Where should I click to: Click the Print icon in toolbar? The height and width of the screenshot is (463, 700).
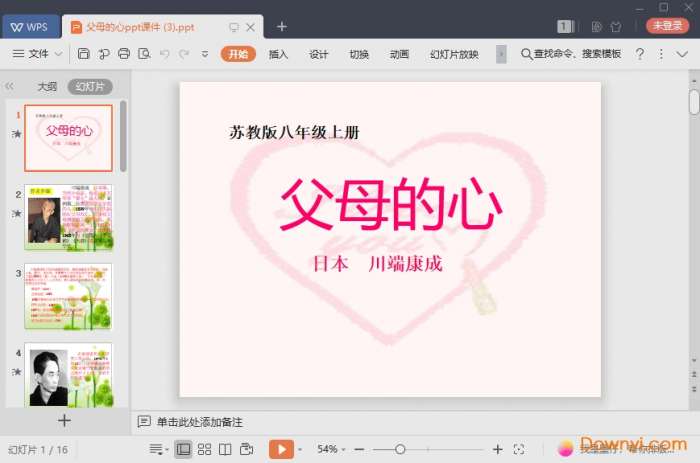124,54
